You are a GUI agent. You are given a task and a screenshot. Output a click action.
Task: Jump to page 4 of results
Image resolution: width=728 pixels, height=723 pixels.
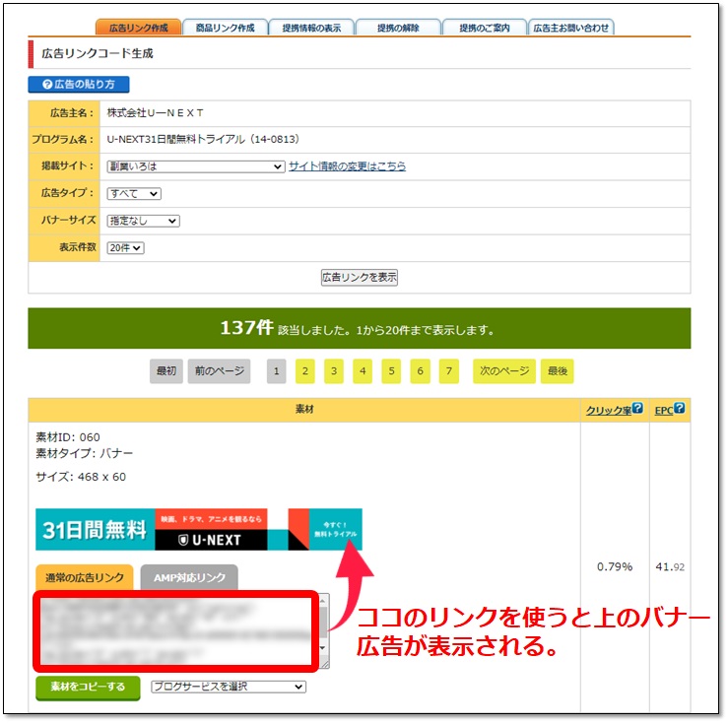point(363,371)
